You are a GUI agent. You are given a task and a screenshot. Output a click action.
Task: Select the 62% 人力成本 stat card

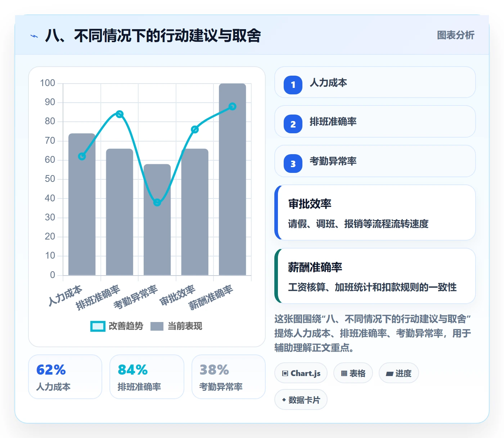click(65, 377)
